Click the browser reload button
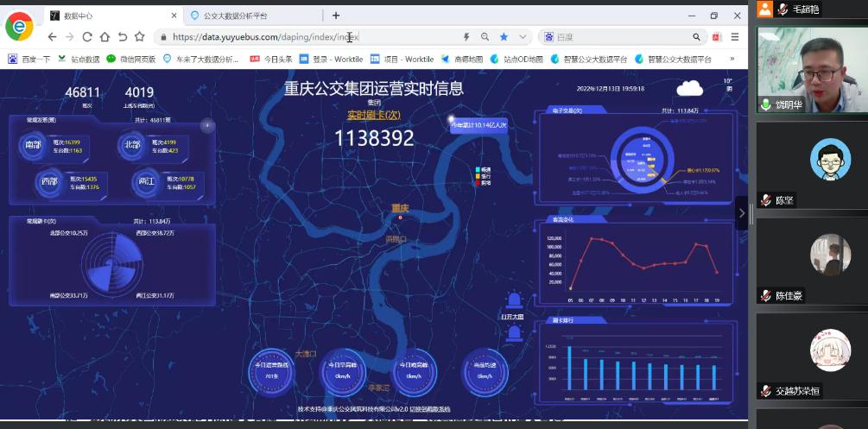 [x=86, y=37]
